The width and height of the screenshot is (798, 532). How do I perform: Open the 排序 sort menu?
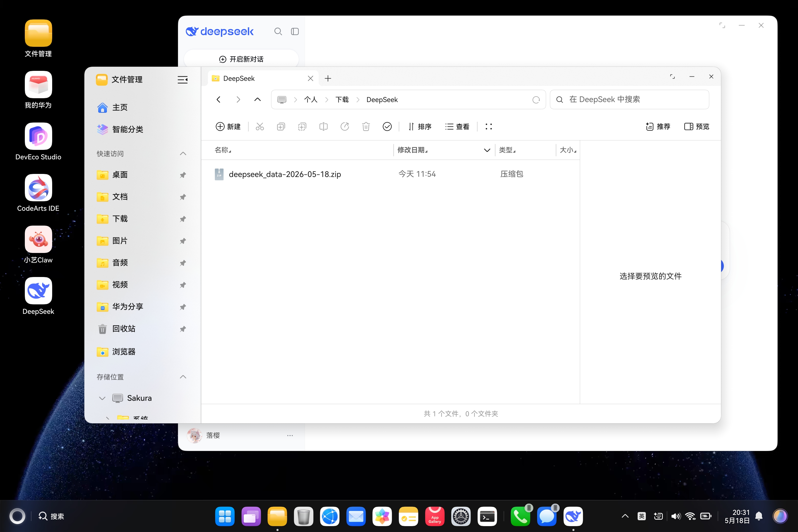(420, 127)
